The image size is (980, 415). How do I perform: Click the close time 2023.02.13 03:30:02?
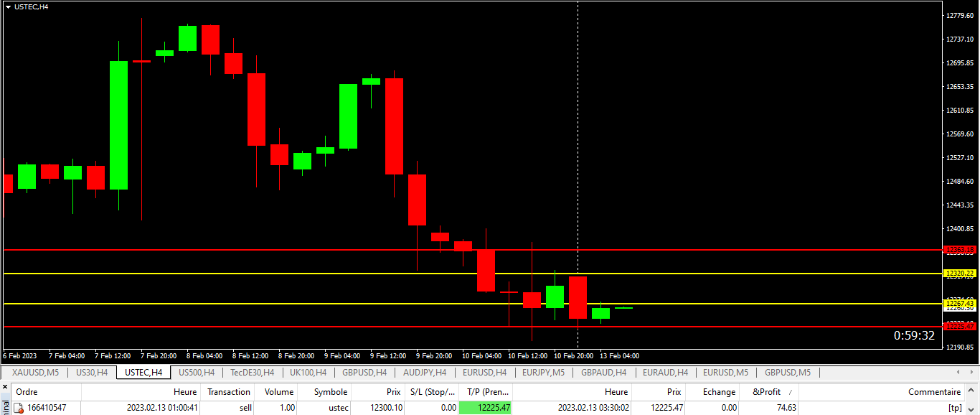point(593,408)
